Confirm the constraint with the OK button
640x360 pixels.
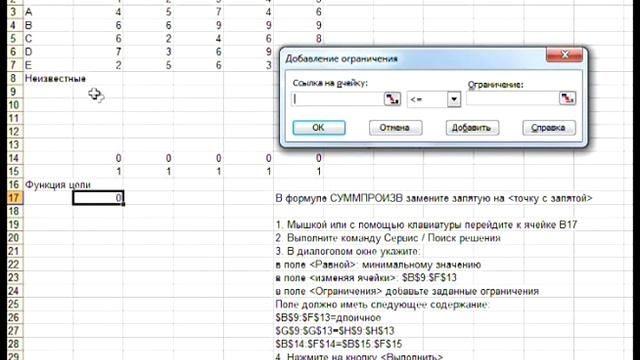click(319, 128)
